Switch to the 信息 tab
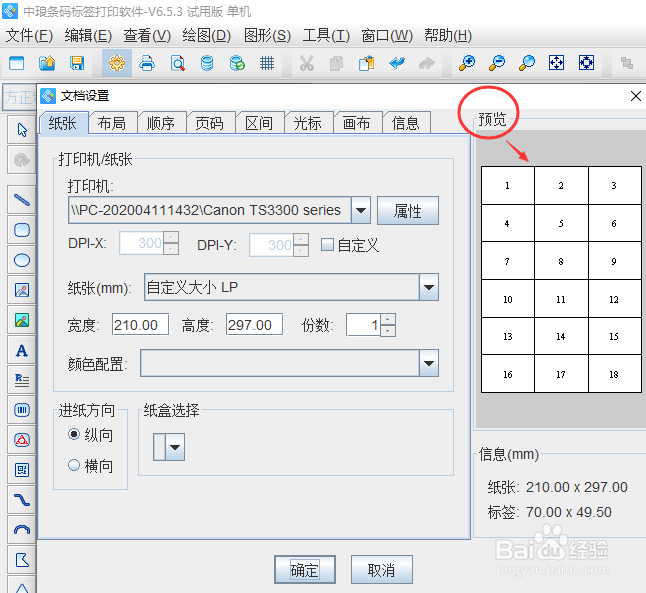Screen dimensions: 646x593 coord(406,123)
